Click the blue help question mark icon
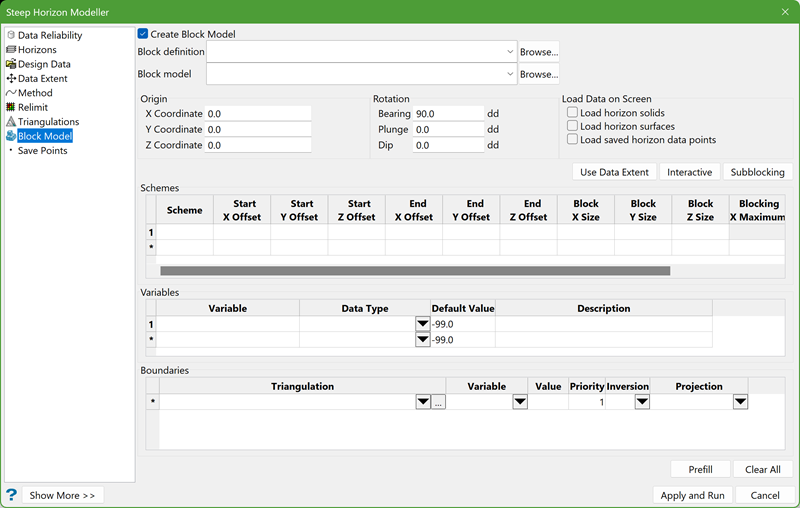800x508 pixels. (11, 495)
